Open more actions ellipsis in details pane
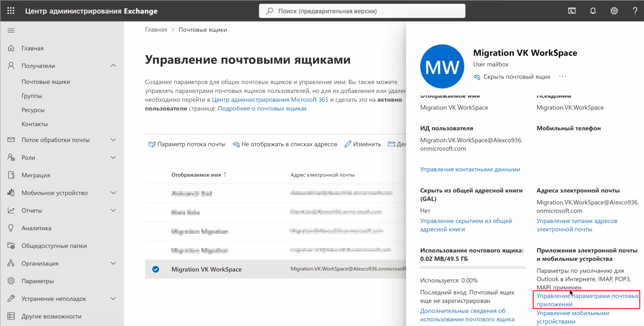This screenshot has width=644, height=326. click(x=563, y=76)
